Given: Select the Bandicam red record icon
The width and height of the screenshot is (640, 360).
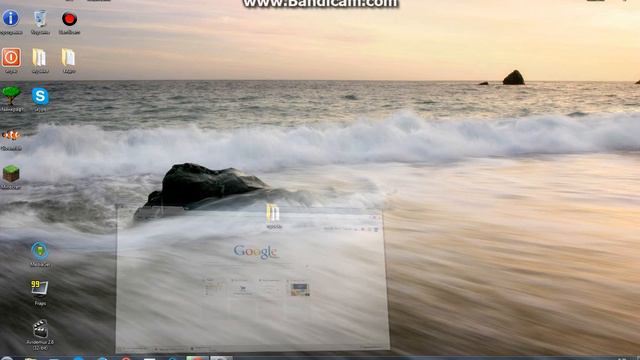Looking at the screenshot, I should (x=69, y=19).
